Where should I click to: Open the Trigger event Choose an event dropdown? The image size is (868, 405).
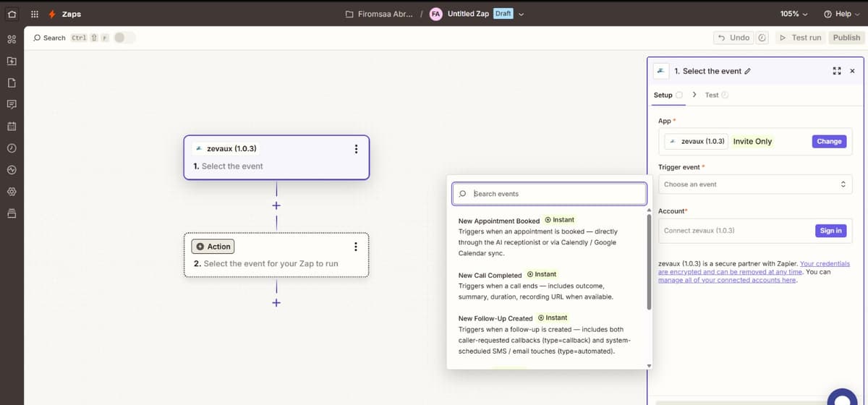pos(754,184)
